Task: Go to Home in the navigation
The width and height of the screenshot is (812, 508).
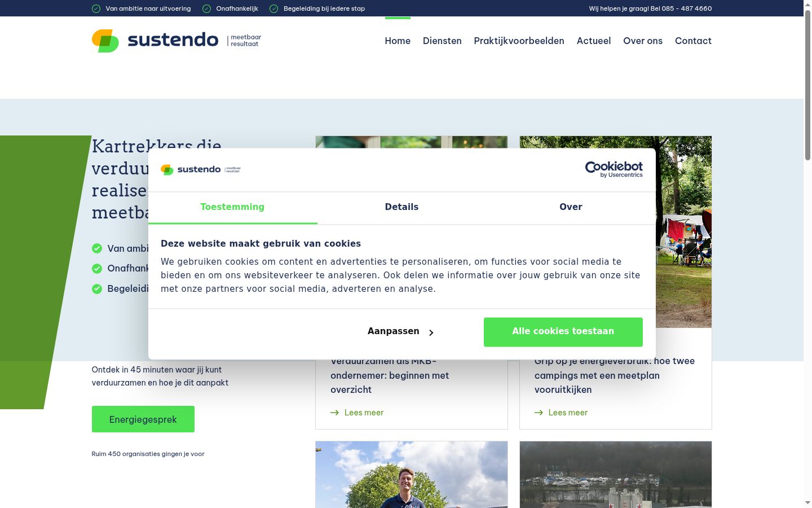Action: [398, 41]
